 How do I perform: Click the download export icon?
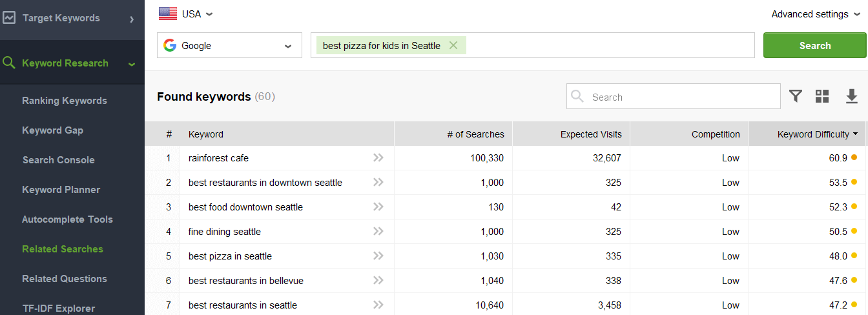[x=852, y=96]
